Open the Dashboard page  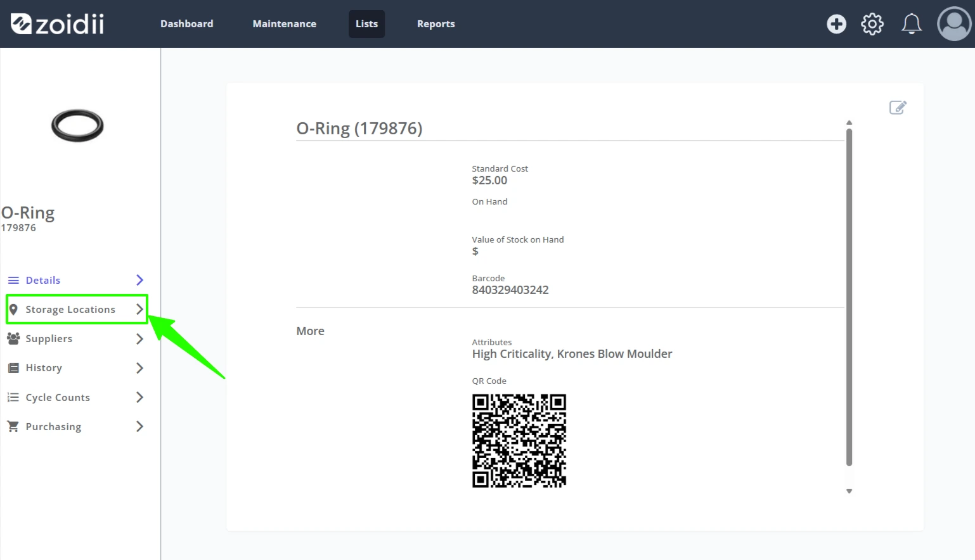pyautogui.click(x=186, y=24)
